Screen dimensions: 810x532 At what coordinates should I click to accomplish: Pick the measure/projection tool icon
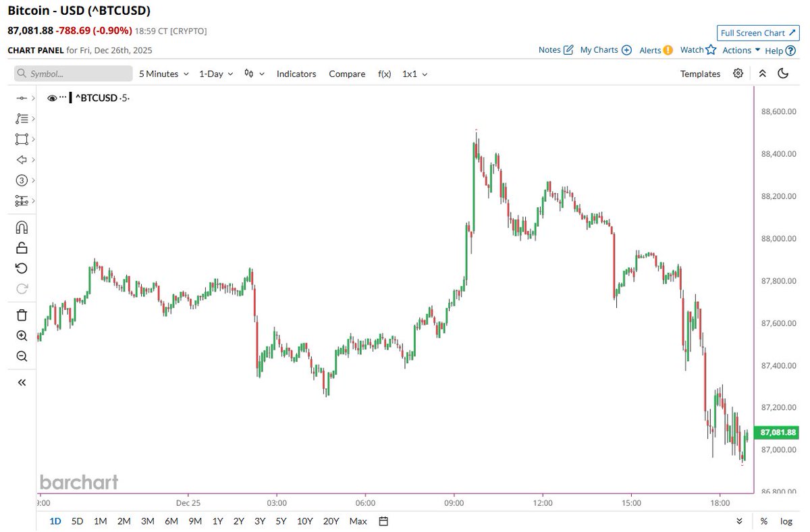(x=22, y=201)
